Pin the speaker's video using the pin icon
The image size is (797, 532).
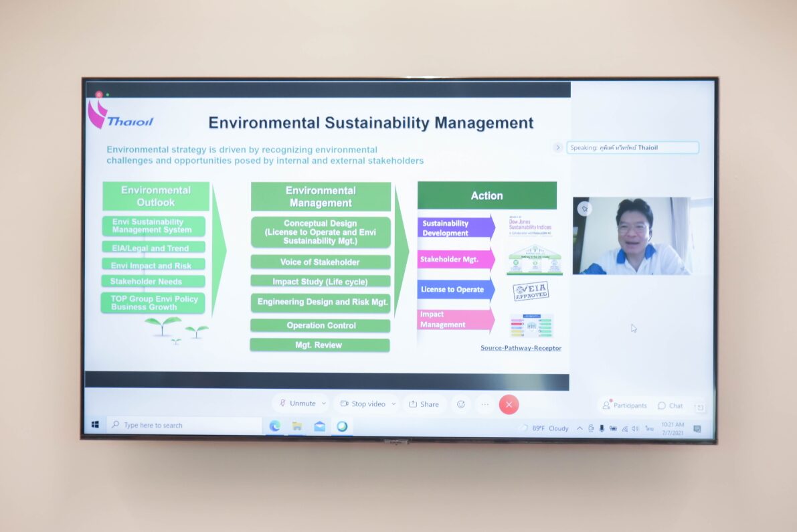(x=585, y=209)
